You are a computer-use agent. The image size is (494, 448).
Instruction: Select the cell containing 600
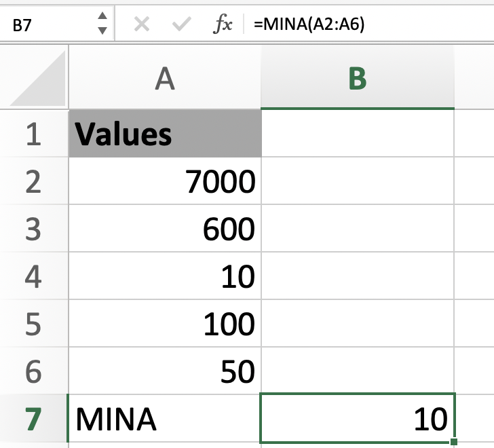click(164, 228)
